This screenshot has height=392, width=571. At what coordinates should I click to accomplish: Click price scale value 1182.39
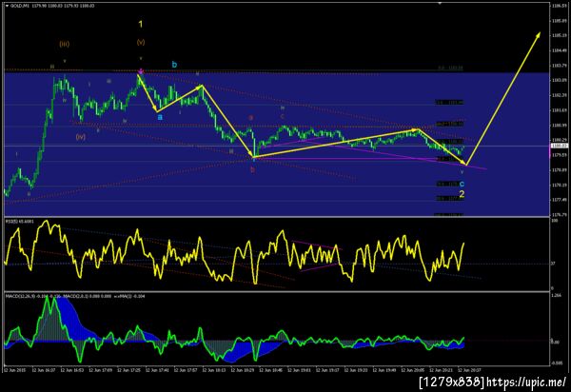point(560,95)
